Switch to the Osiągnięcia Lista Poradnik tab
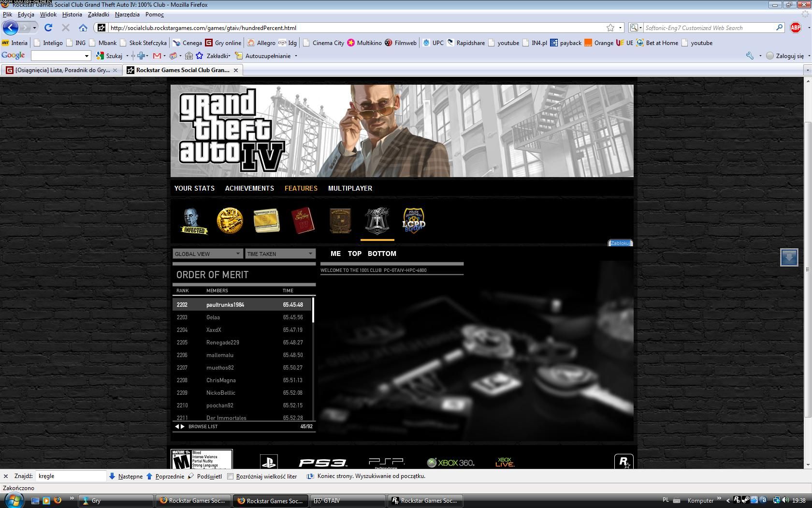 (x=62, y=70)
